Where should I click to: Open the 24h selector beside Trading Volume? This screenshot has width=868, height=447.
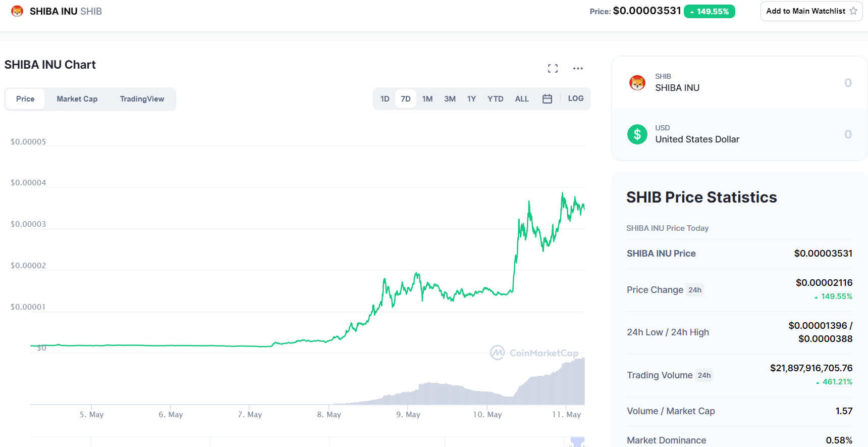(705, 375)
